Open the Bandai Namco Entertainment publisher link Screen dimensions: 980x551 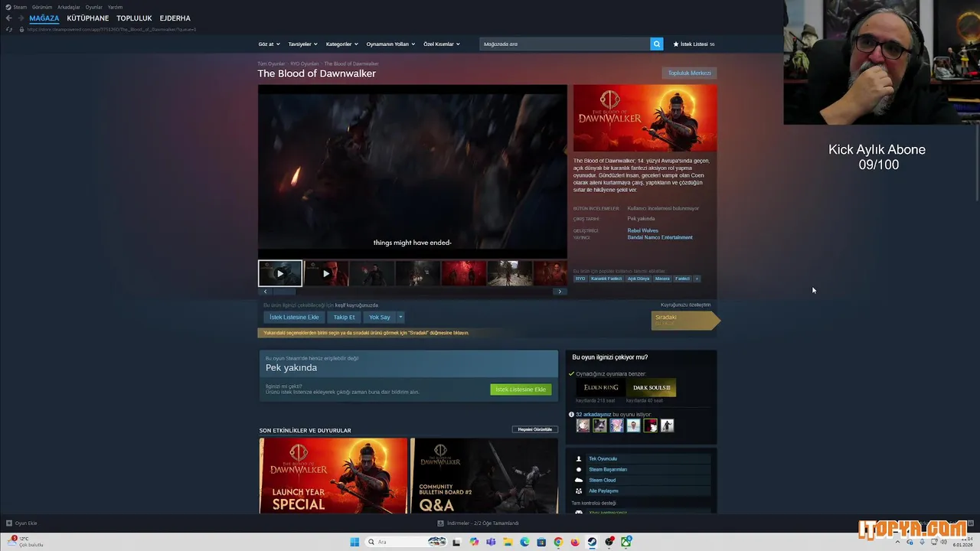pos(660,237)
